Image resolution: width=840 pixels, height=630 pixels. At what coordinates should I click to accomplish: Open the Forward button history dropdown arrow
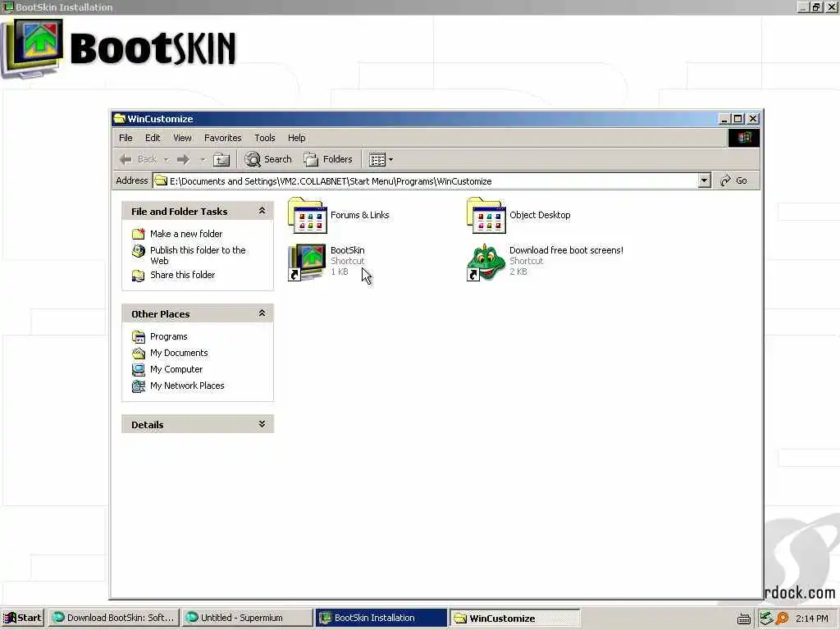tap(203, 160)
